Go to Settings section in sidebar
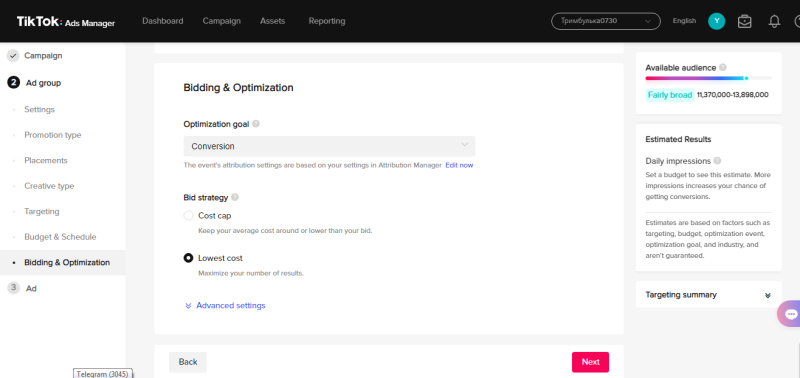This screenshot has height=378, width=800. [x=39, y=109]
